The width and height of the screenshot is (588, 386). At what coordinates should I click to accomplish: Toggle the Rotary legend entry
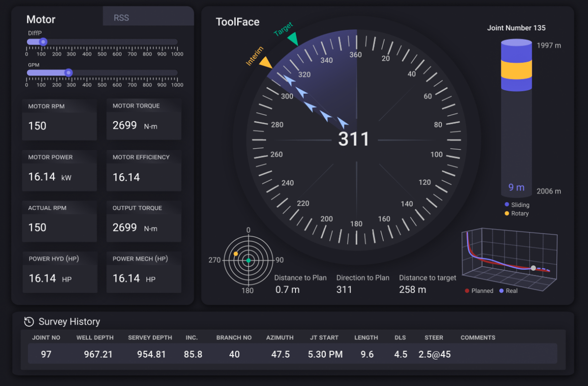[x=517, y=213]
